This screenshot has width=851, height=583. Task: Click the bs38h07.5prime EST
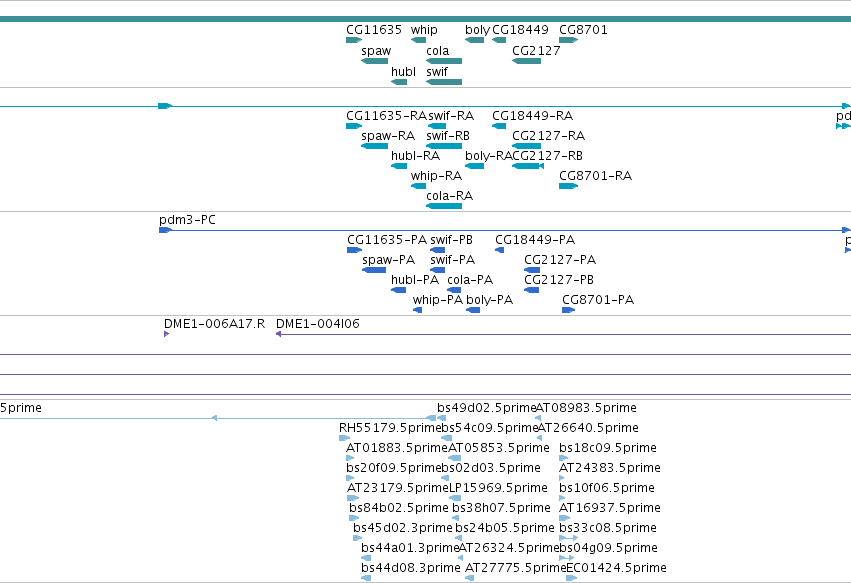pos(455,518)
